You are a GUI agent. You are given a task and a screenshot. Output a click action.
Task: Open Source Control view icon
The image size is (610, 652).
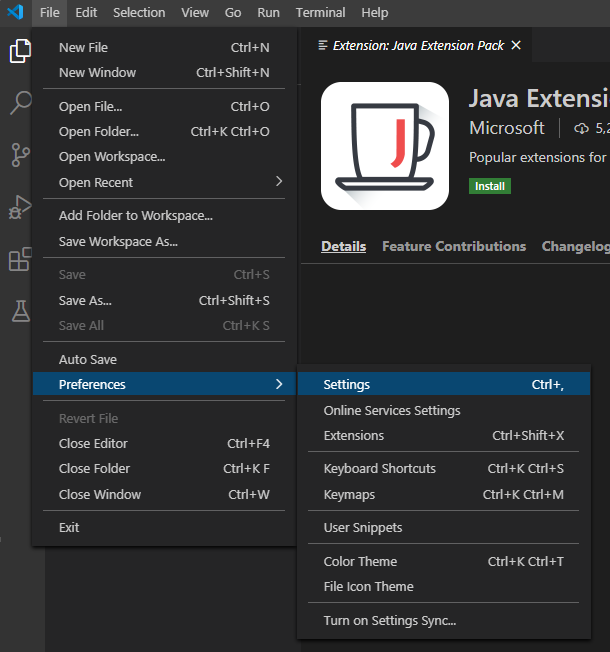coord(20,155)
